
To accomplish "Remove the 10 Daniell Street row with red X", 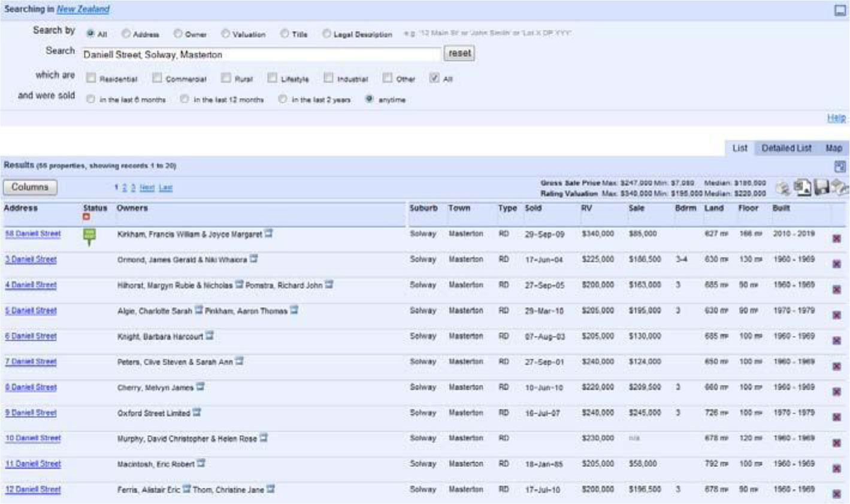I will pos(837,444).
